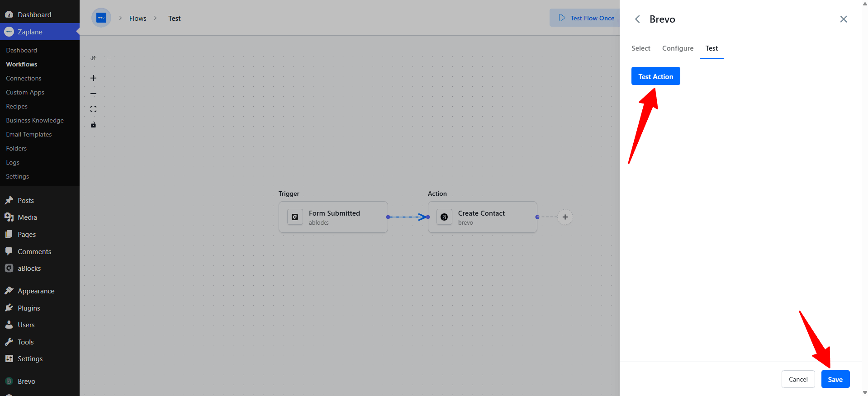This screenshot has width=868, height=396.
Task: Go to Folders in Zaplane
Action: tap(16, 148)
